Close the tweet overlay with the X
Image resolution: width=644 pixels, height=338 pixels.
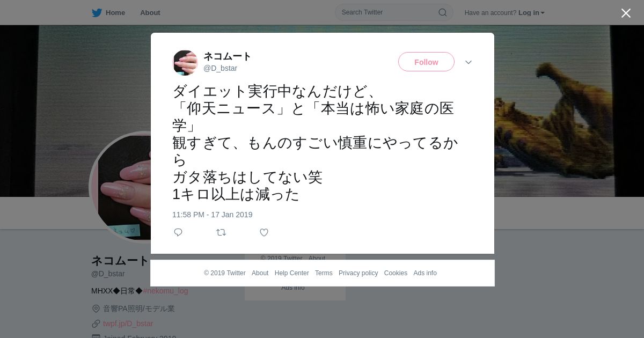626,13
